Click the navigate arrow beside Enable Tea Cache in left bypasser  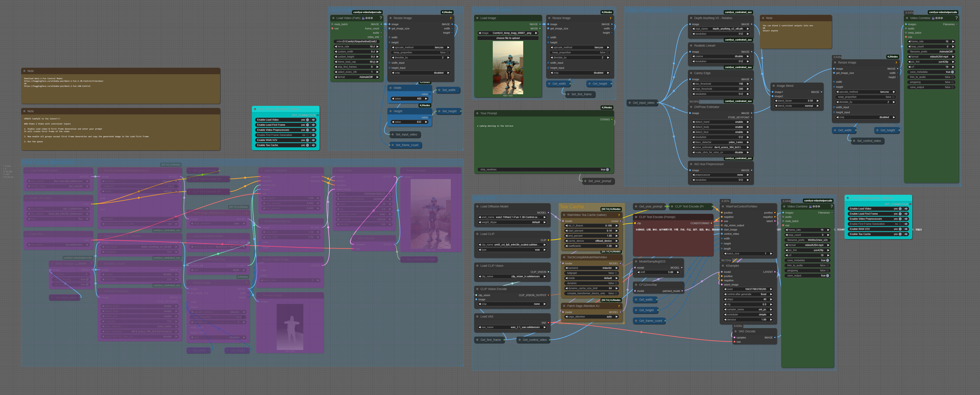click(x=313, y=145)
